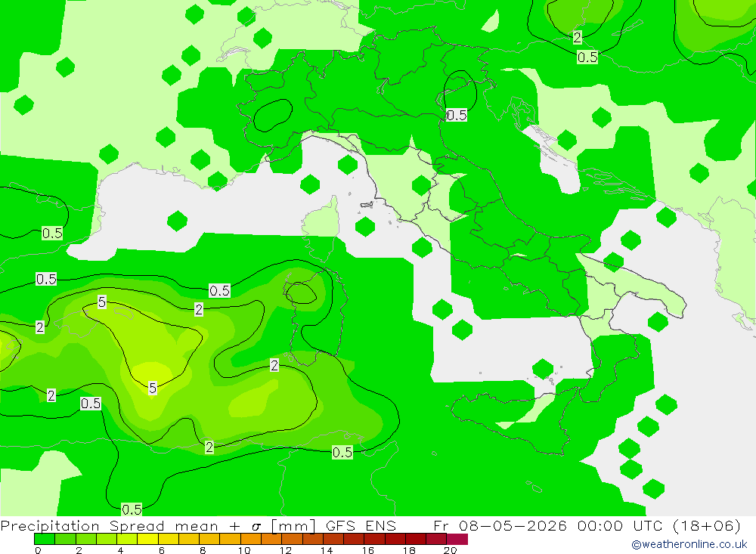Click the '8' tick on the legend scale
Screen dimensions: 756x554
click(203, 550)
